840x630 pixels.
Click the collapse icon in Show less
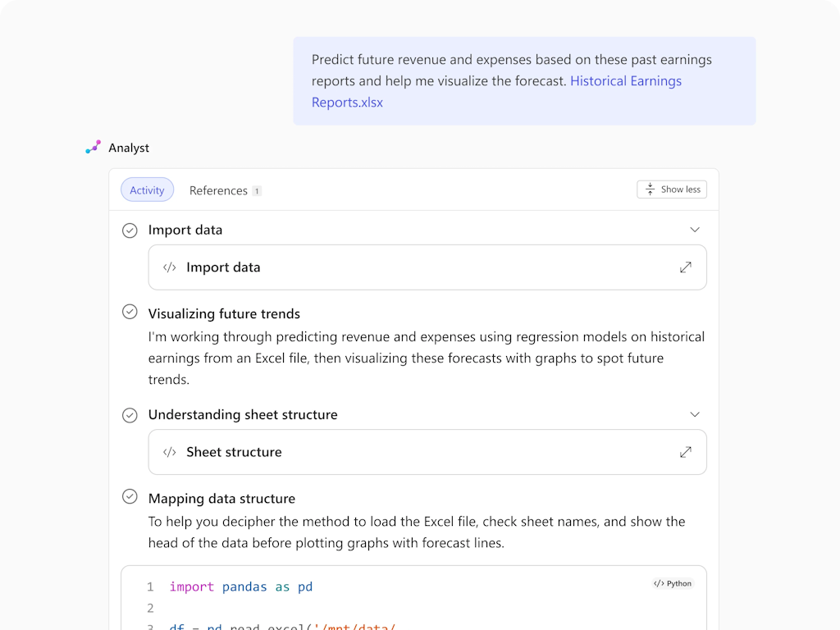tap(650, 189)
